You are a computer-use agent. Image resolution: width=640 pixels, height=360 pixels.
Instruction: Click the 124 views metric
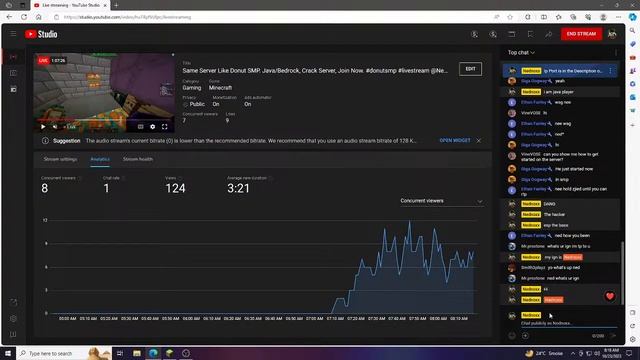(x=175, y=188)
